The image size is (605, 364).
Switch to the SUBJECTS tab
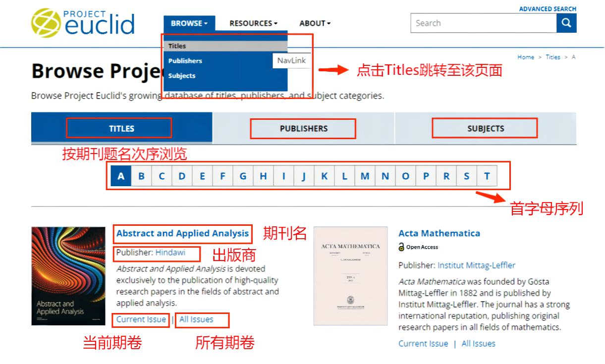tap(485, 128)
